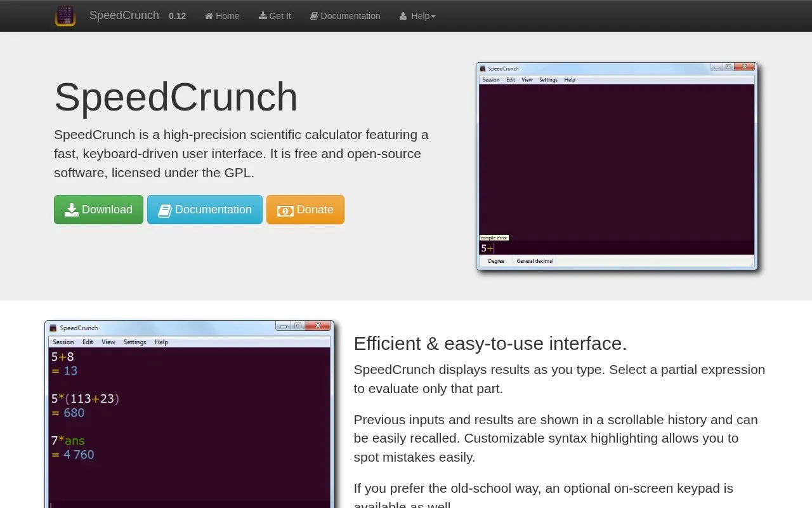The image size is (812, 508).
Task: Click the green Download button
Action: [98, 210]
